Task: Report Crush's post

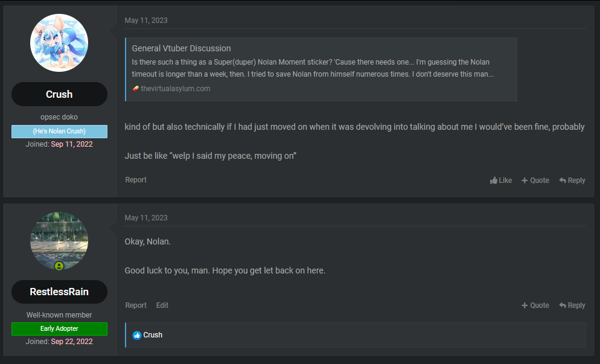Action: [136, 180]
